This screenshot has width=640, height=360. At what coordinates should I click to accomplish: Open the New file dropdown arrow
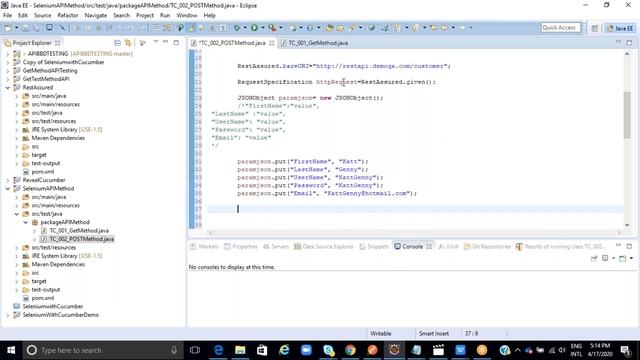pos(16,28)
